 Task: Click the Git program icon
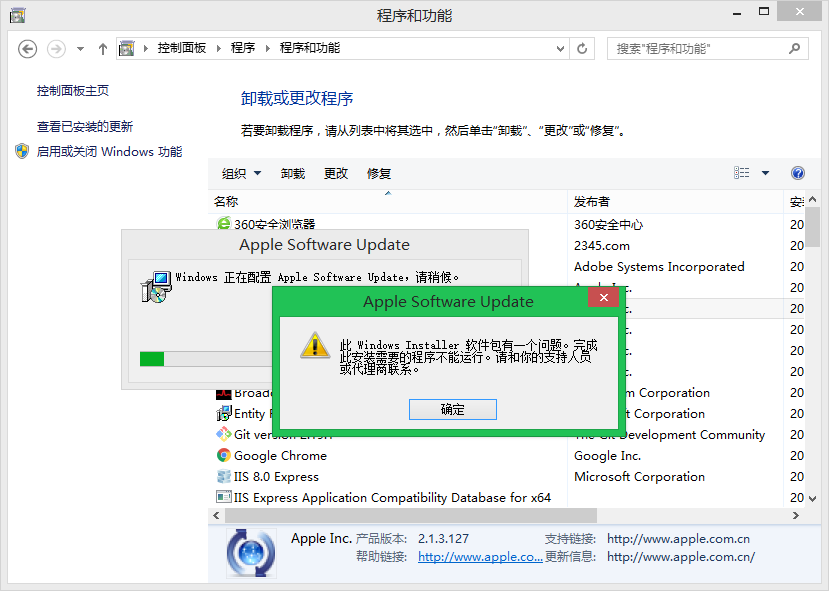[224, 434]
